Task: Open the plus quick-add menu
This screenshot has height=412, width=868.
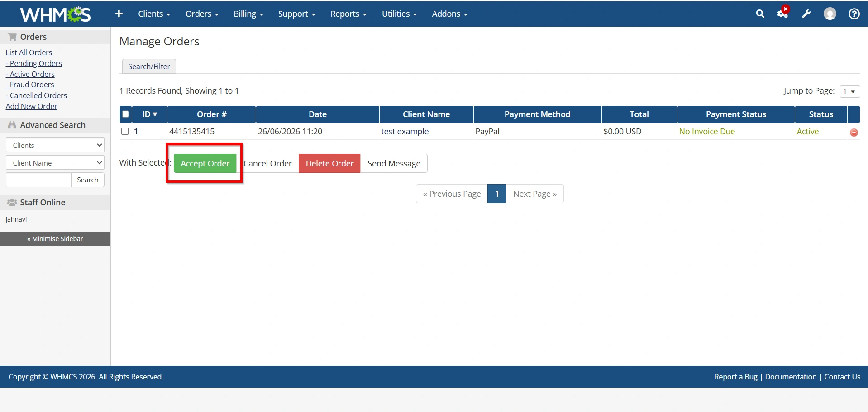Action: (x=119, y=14)
